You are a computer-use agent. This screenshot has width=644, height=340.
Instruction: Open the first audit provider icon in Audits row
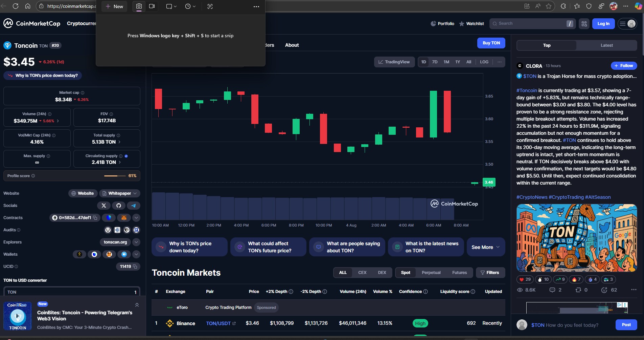pos(108,230)
